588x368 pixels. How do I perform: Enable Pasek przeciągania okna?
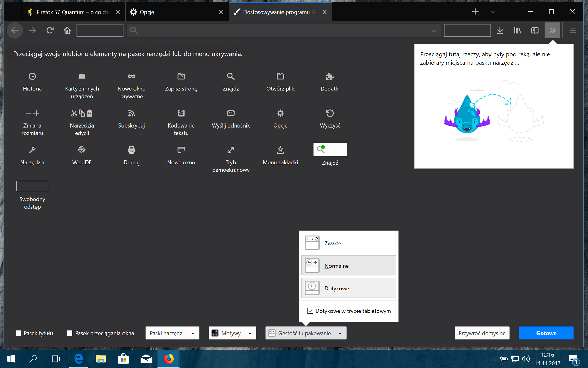click(69, 333)
